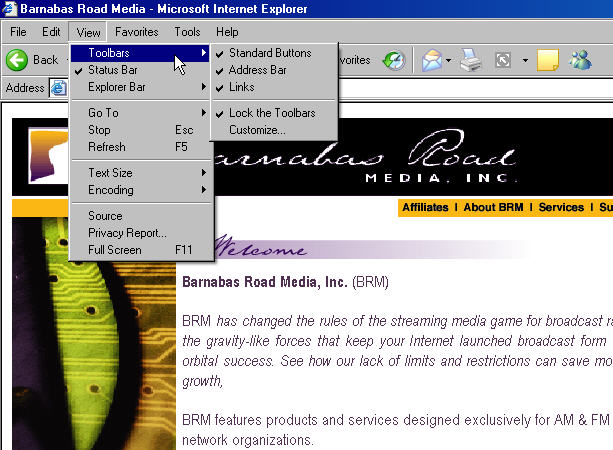The width and height of the screenshot is (613, 450).
Task: Click the yellow note Discuss icon
Action: pyautogui.click(x=548, y=60)
